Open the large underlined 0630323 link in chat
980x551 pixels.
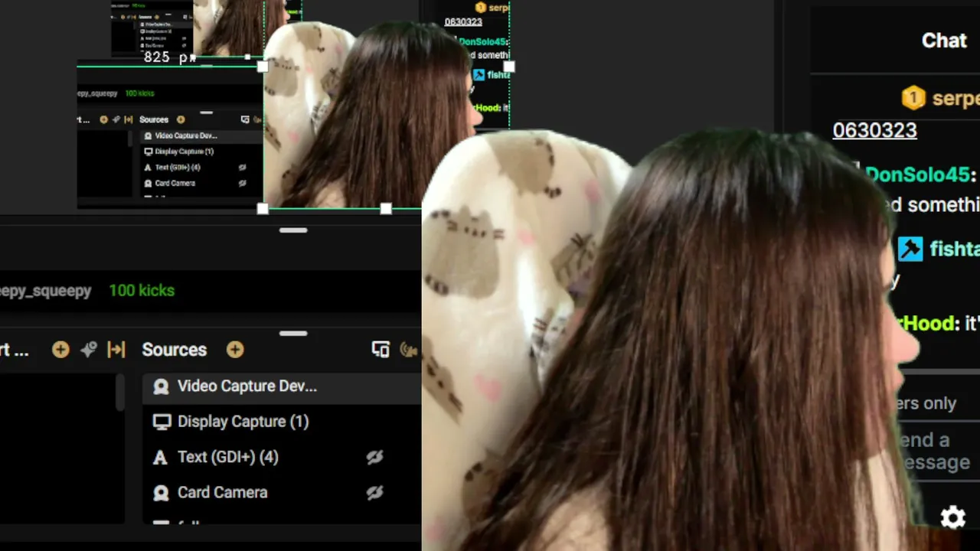tap(874, 130)
